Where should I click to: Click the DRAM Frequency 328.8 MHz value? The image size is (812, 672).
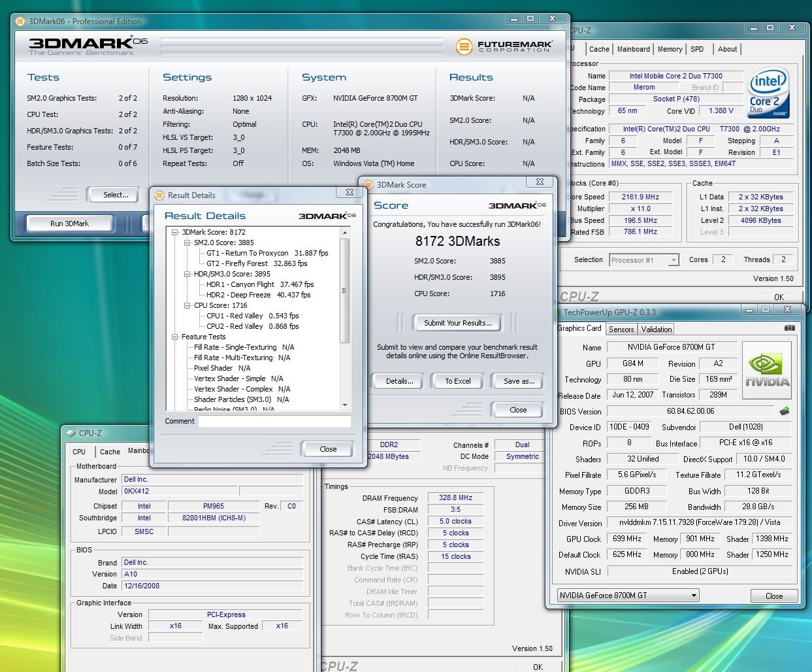(x=455, y=497)
